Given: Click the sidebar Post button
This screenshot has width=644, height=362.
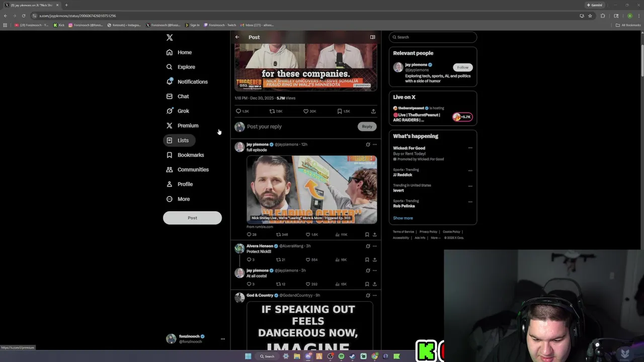Looking at the screenshot, I should coord(192,218).
